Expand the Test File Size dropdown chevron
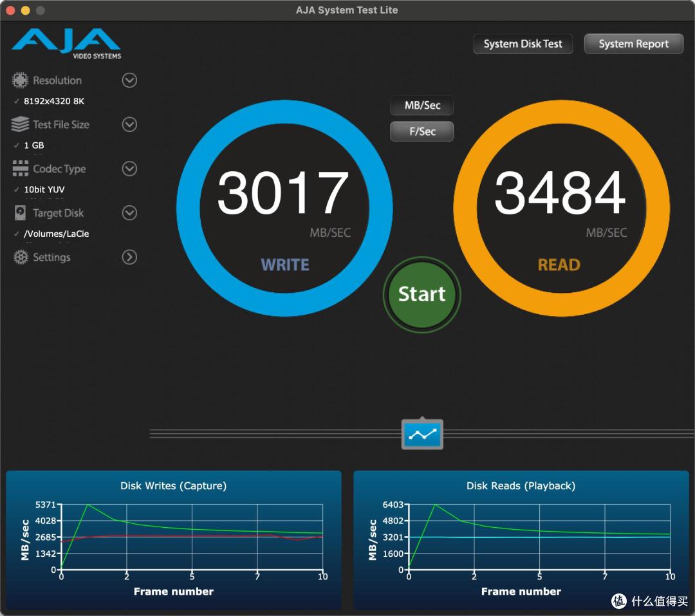This screenshot has height=616, width=695. [x=129, y=125]
